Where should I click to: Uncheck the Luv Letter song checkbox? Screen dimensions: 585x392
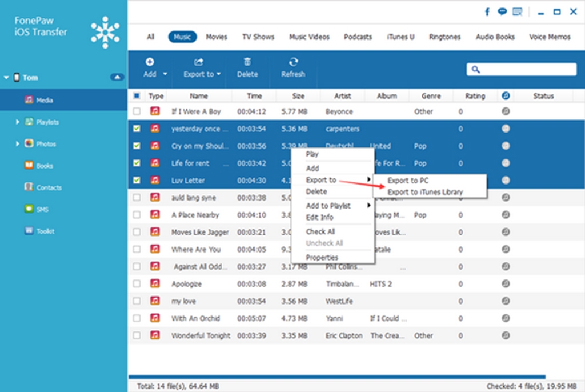[x=137, y=181]
